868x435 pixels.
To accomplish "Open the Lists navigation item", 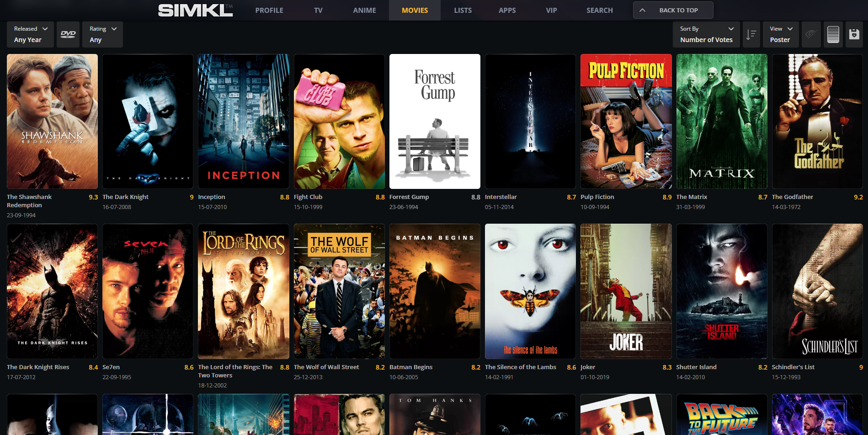I will (x=463, y=10).
